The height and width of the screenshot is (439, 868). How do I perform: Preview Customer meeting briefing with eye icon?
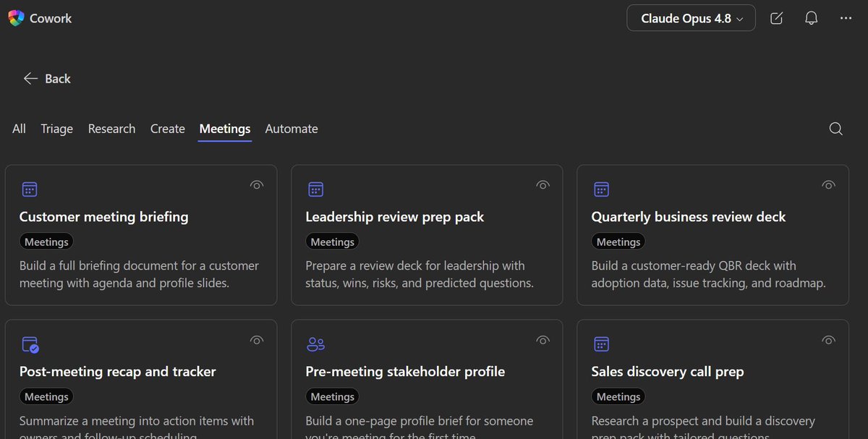(x=257, y=185)
